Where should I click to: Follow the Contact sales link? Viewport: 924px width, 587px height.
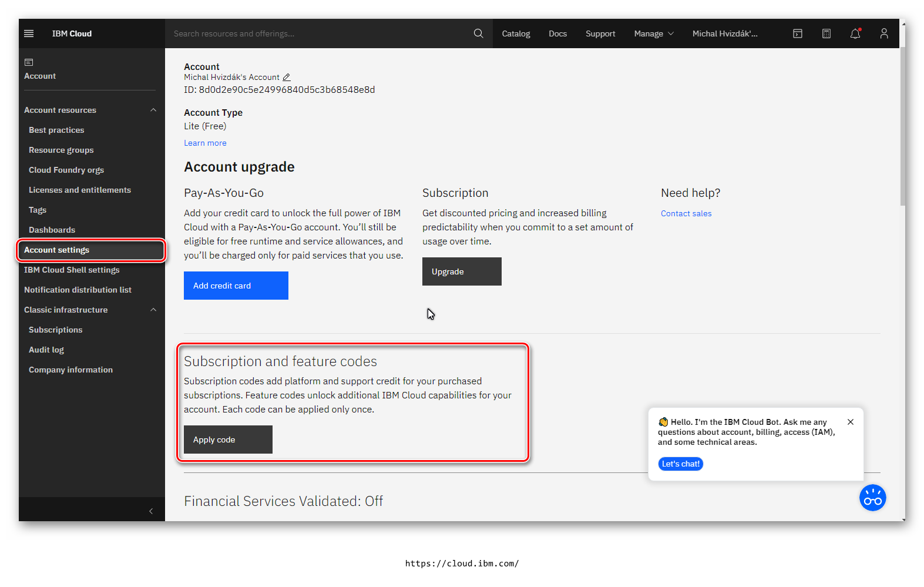click(x=686, y=213)
